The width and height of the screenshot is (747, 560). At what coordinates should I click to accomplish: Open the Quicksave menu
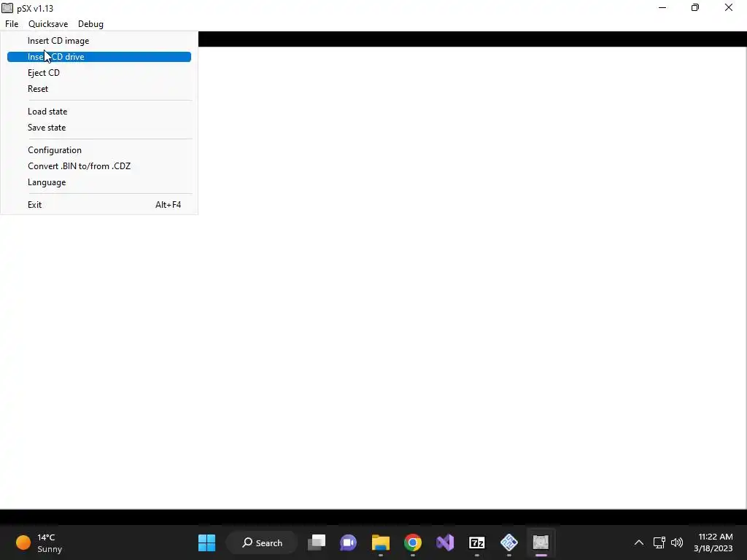(48, 24)
